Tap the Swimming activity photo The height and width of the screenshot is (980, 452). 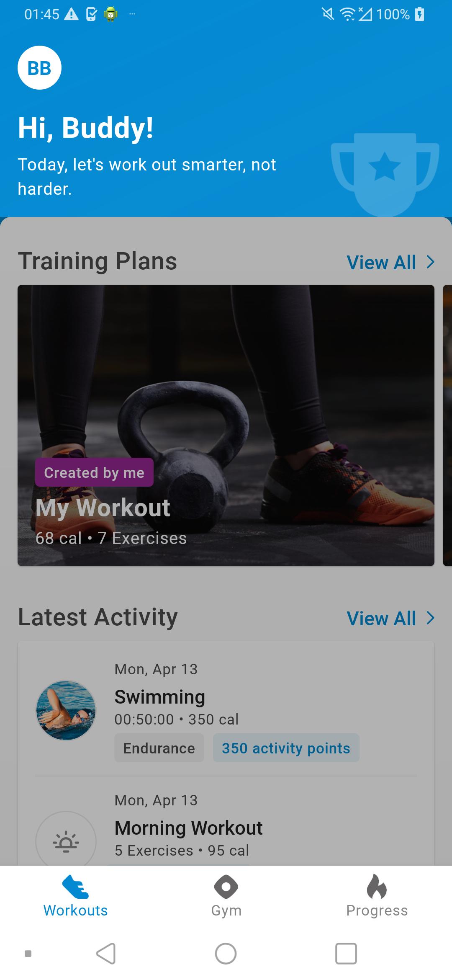(x=66, y=710)
